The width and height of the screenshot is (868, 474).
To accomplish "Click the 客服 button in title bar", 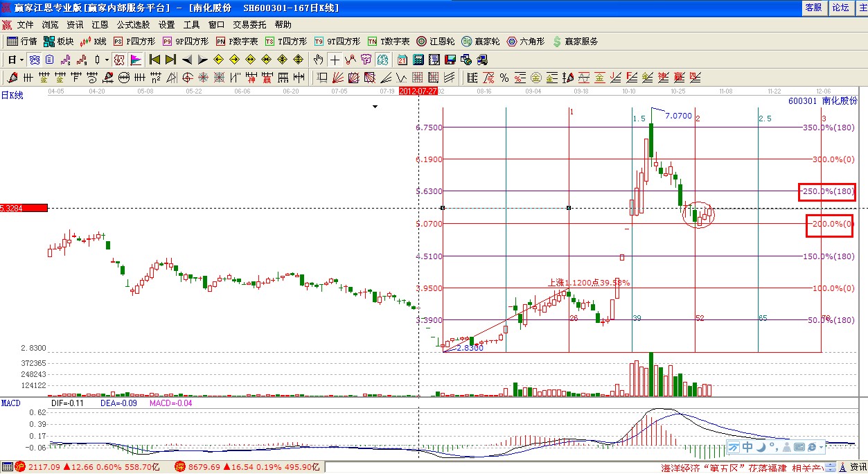I will coord(813,7).
